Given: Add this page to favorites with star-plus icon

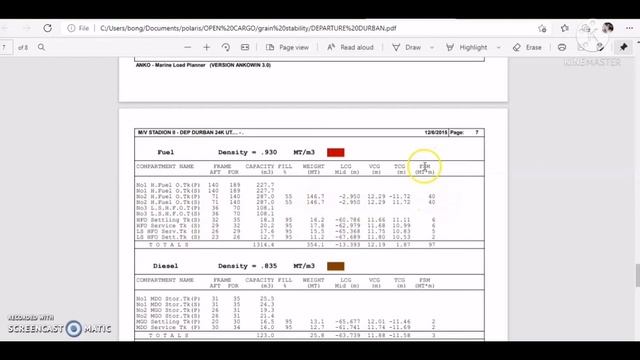Looking at the screenshot, I should pyautogui.click(x=542, y=28).
